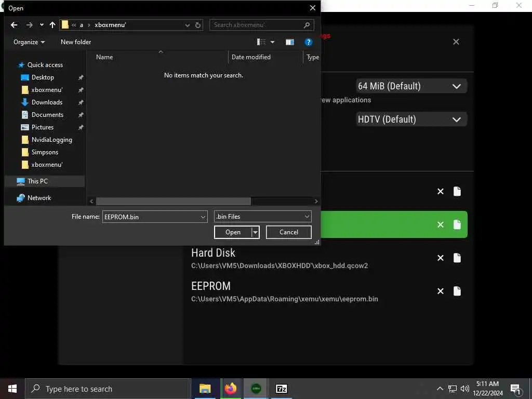Go back in Open dialog
Screen dimensions: 532x399
click(14, 25)
